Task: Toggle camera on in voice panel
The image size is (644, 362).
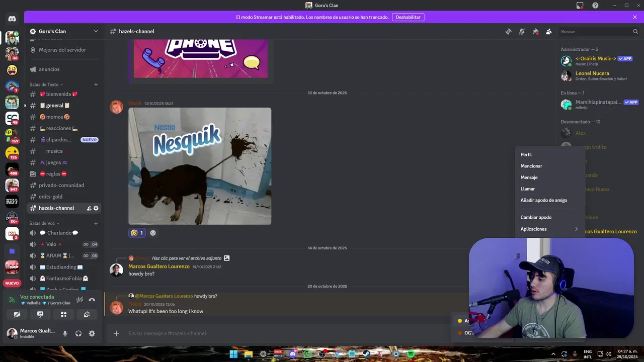Action: (x=17, y=314)
